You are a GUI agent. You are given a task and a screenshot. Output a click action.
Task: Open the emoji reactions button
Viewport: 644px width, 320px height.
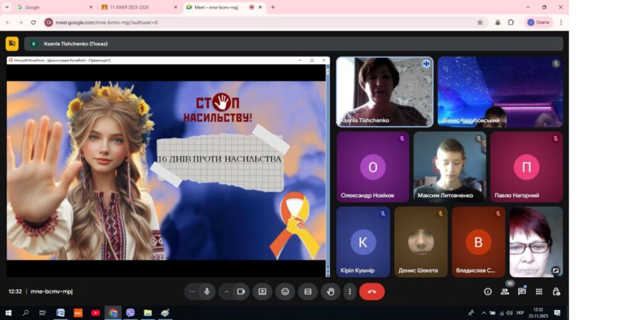(x=285, y=292)
